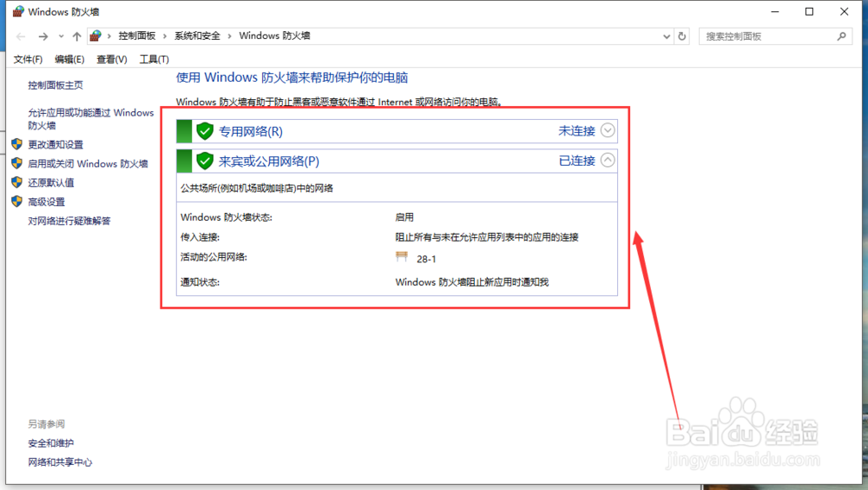Viewport: 868px width, 490px height.
Task: Open the address bar history dropdown
Action: (667, 36)
